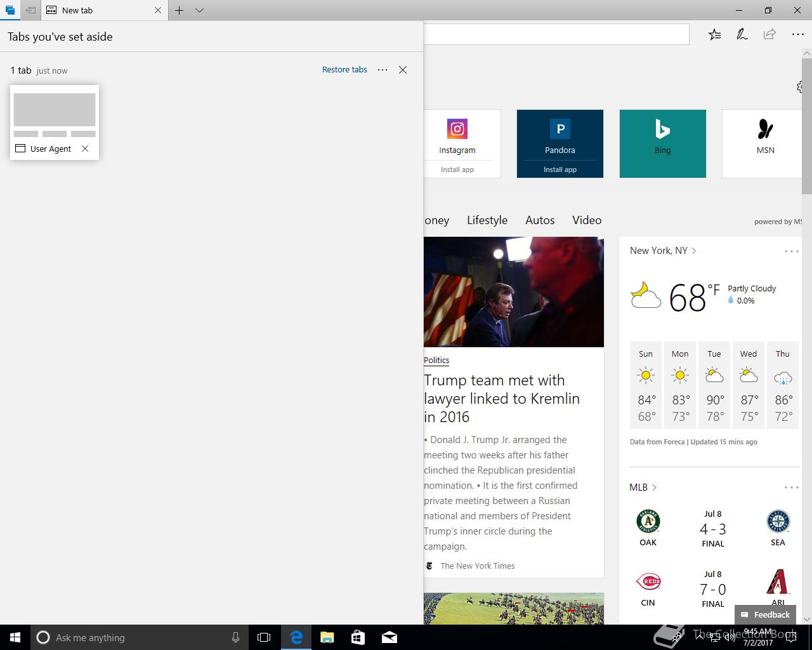
Task: Click the set these tabs aside icon
Action: coord(30,10)
